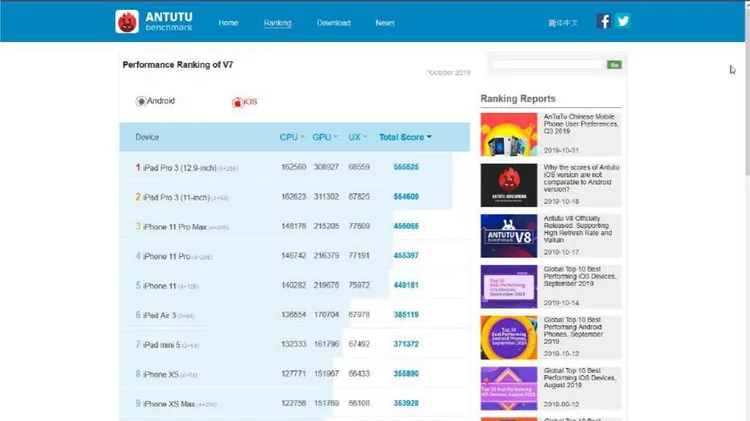Click total score 456065

406,226
